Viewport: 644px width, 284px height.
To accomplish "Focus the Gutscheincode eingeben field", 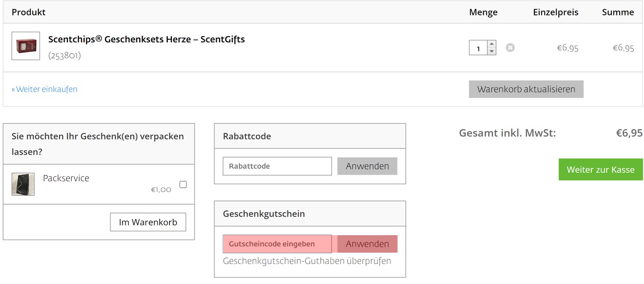I will tap(277, 244).
